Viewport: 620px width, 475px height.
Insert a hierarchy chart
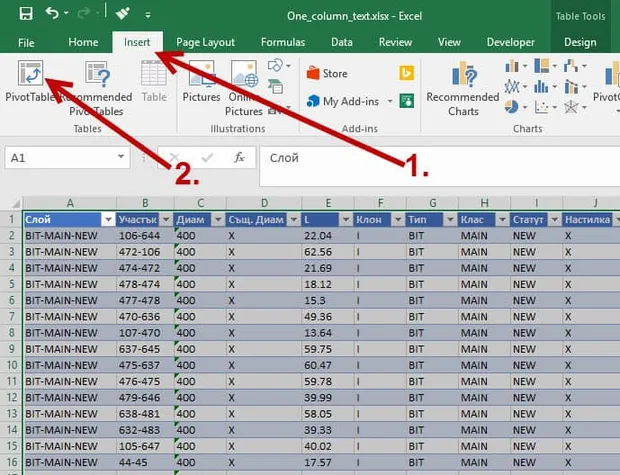(x=546, y=66)
